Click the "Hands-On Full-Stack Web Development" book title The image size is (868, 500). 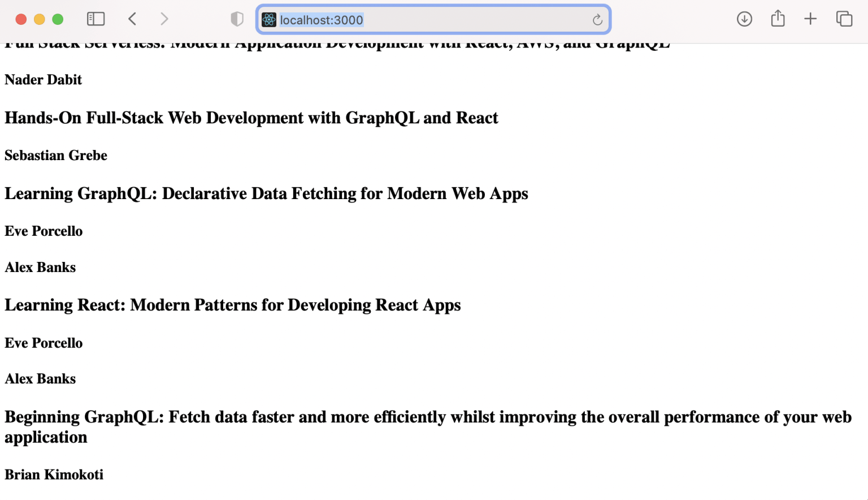click(x=251, y=118)
